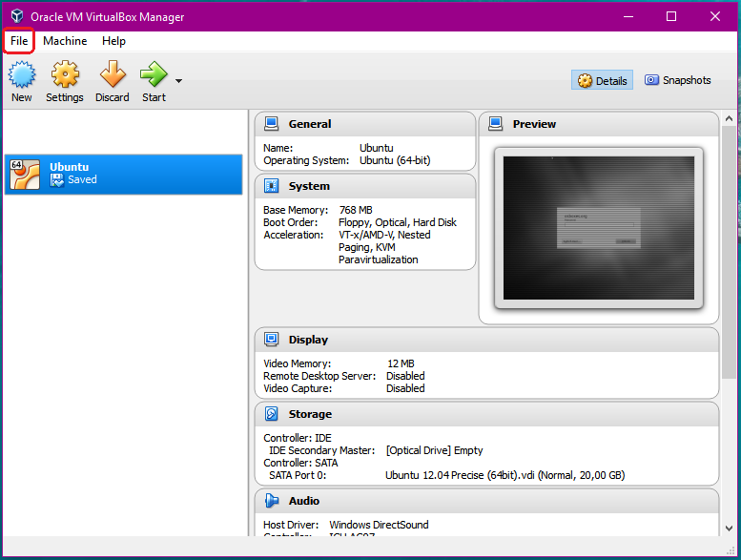Open the Storage section header
Viewport: 741px width, 560px height.
click(486, 414)
